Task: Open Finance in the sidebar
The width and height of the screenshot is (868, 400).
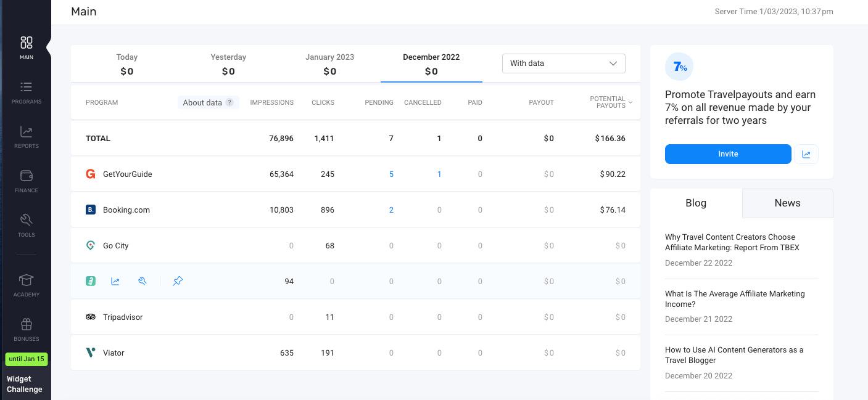Action: [x=26, y=181]
